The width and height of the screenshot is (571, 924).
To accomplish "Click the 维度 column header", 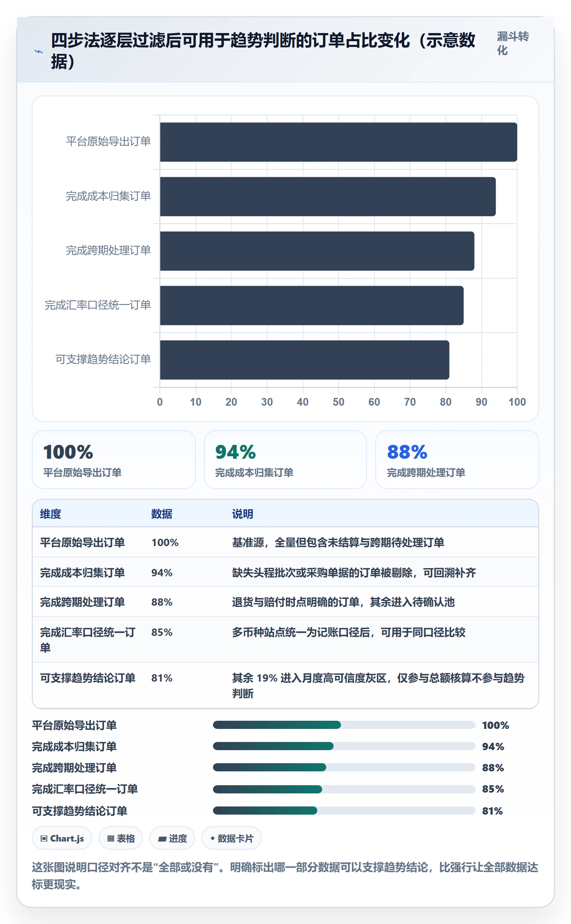I will click(51, 514).
